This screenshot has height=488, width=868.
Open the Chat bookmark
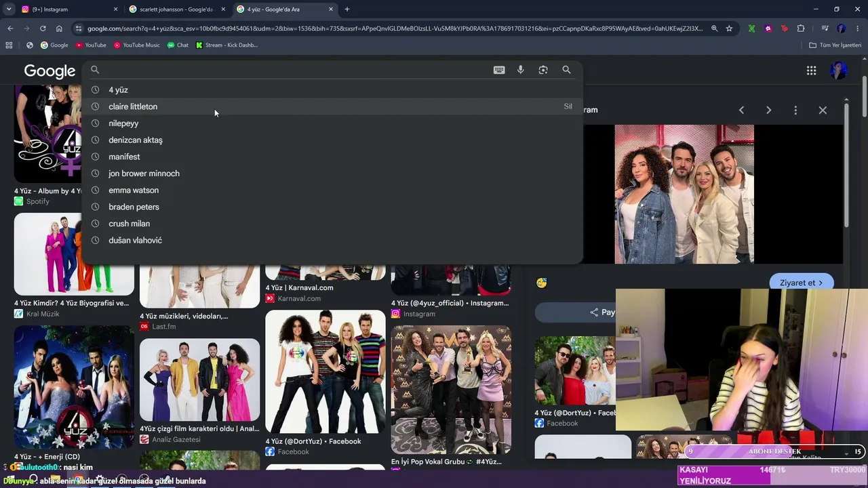[x=178, y=45]
